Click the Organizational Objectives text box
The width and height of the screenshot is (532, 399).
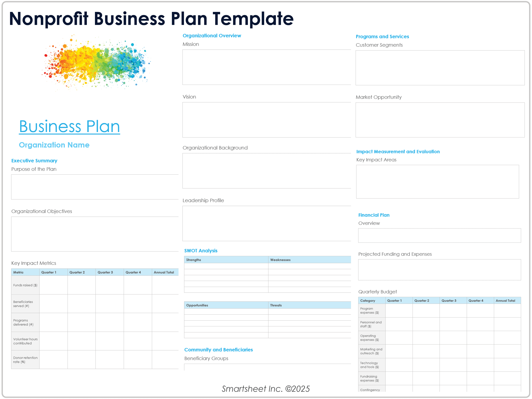coord(95,234)
